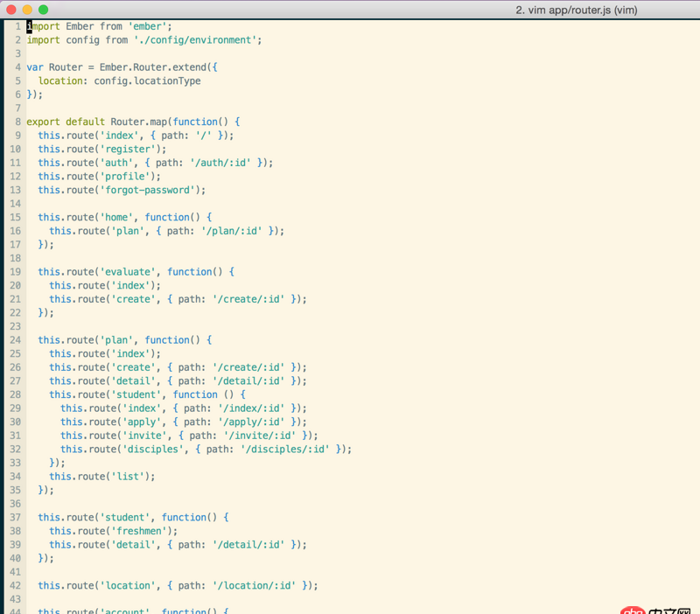This screenshot has width=700, height=614.
Task: Click '/auth/:id' path string
Action: 220,163
